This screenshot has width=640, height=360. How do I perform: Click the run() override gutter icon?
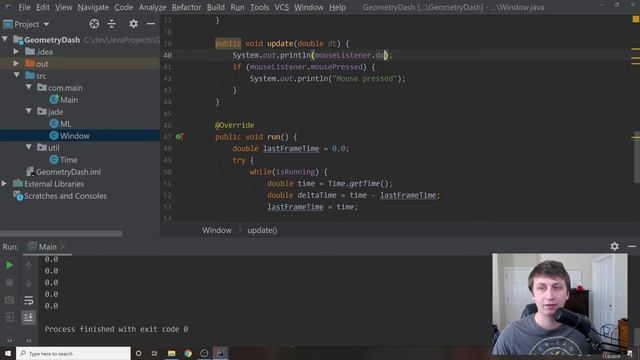(x=179, y=137)
